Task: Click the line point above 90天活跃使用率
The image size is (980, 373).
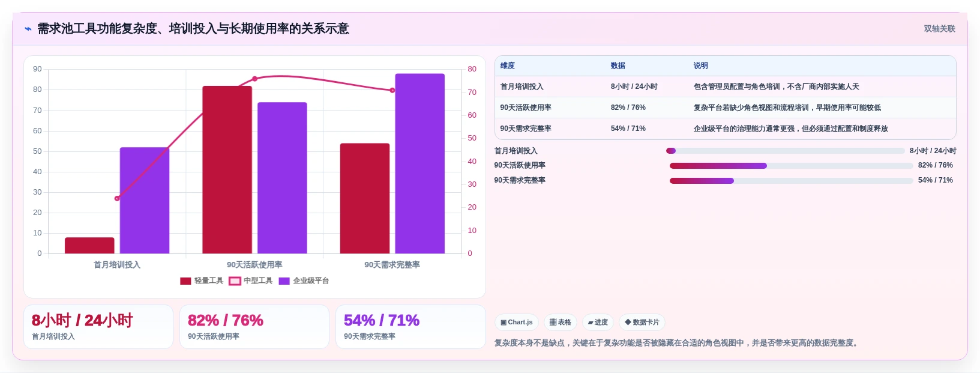Action: (254, 79)
